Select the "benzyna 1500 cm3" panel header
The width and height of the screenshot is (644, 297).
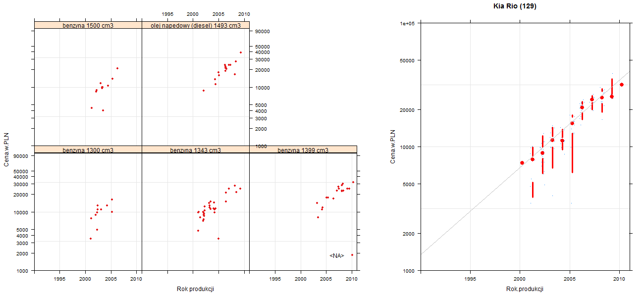coord(88,25)
